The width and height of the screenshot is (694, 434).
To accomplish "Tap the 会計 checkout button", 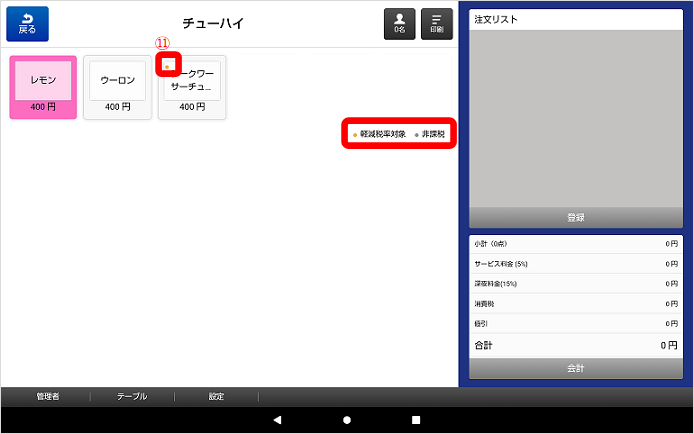I will [575, 368].
